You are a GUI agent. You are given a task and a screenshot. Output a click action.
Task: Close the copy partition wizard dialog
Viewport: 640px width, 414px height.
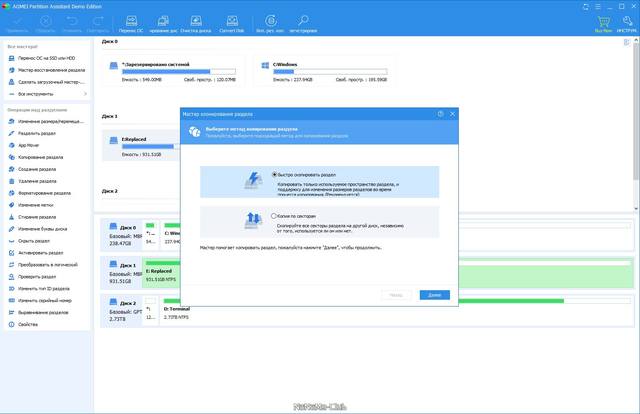click(x=452, y=114)
